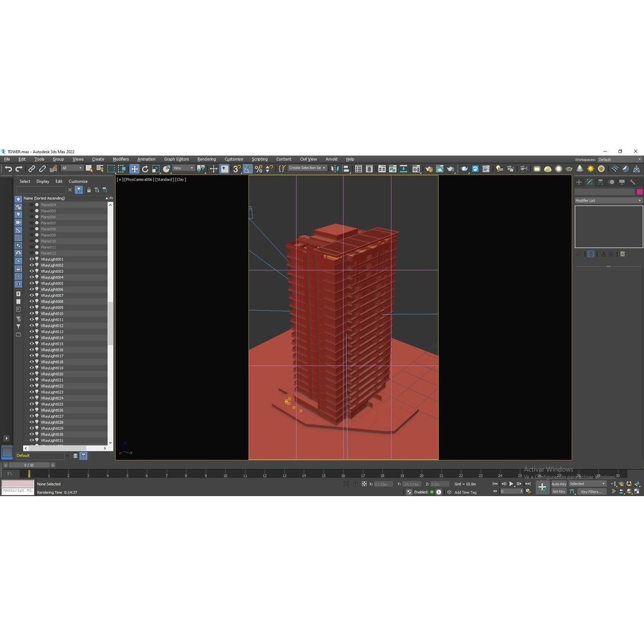The height and width of the screenshot is (644, 644).
Task: Hide VRayLight030 using its eye icon
Action: (x=32, y=434)
